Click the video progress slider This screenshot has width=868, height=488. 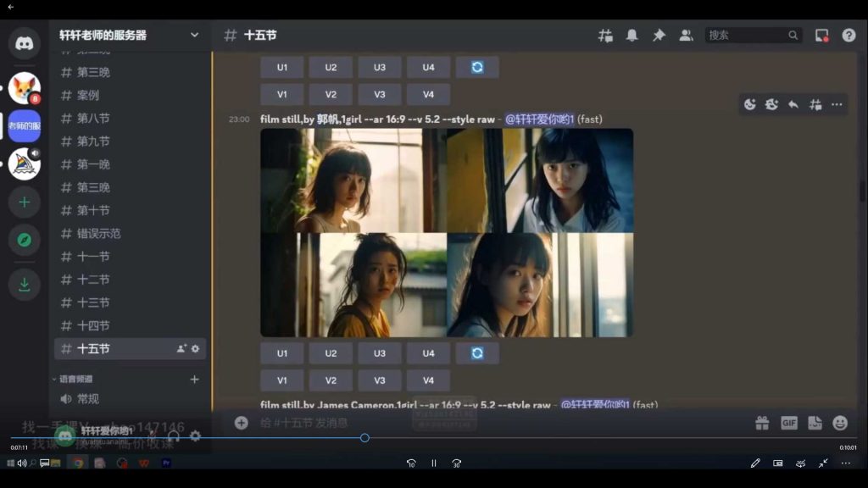click(x=364, y=438)
